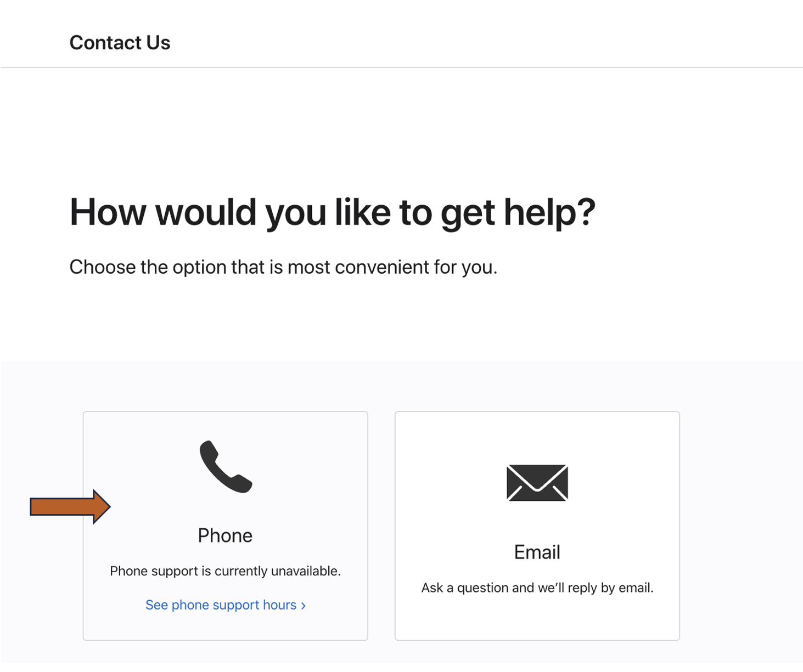
Task: Click the "Contact Us" page header
Action: [120, 43]
